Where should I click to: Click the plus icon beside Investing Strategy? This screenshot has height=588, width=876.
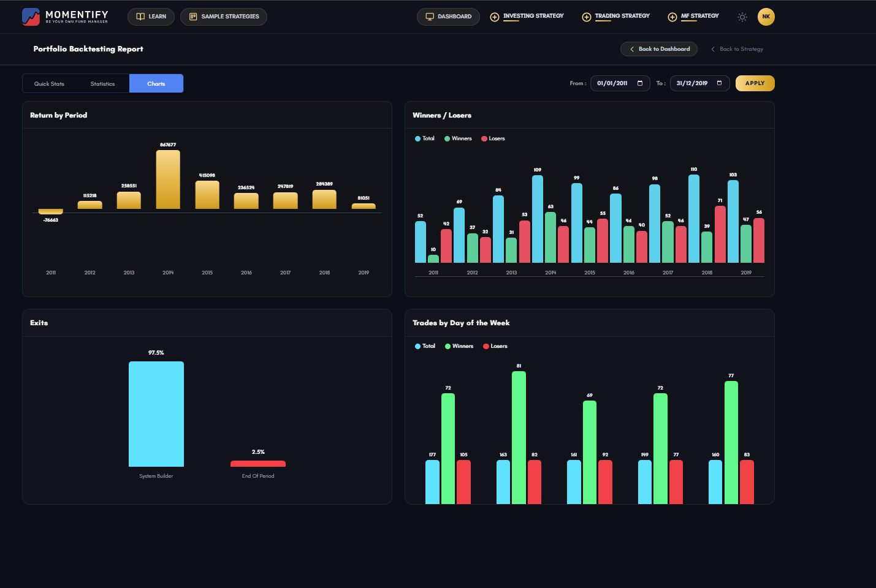coord(495,17)
